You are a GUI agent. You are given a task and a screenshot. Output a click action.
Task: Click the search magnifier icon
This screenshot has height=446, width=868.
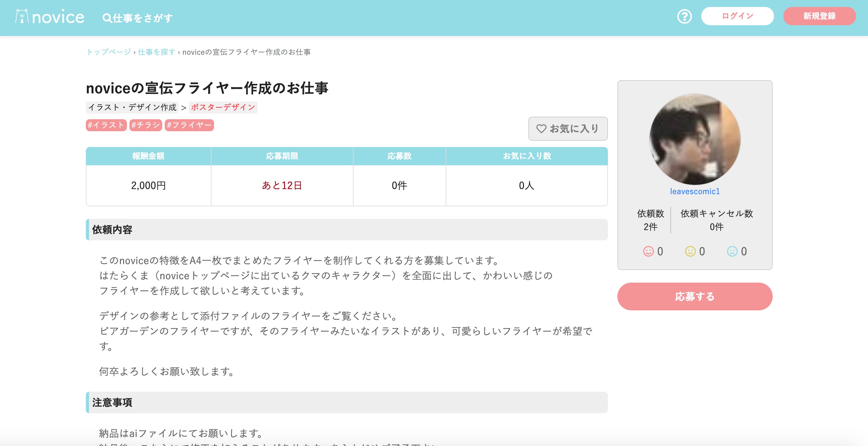point(107,18)
